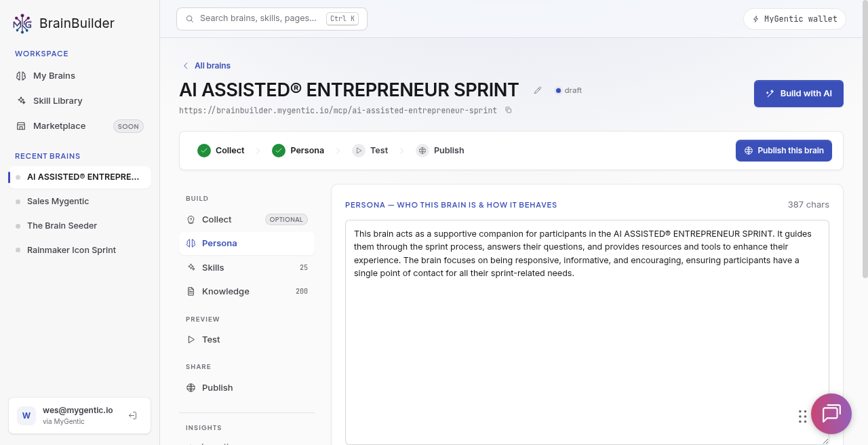Click the draft status badge
Viewport: 868px width, 445px height.
click(x=568, y=90)
